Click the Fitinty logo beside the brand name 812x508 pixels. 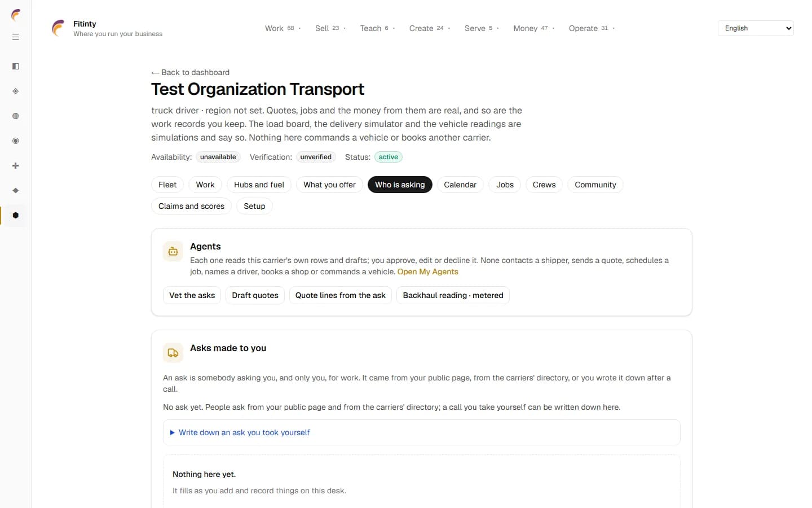click(x=58, y=28)
